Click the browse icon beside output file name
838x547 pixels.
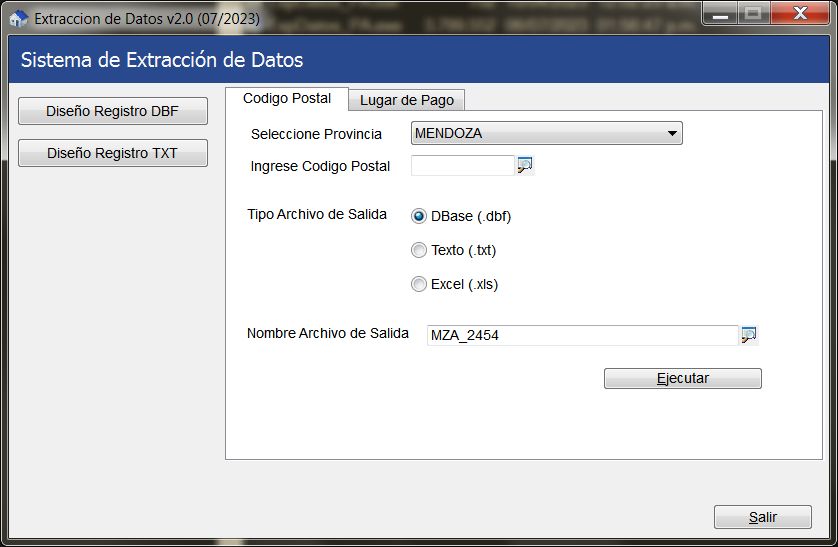pyautogui.click(x=749, y=335)
